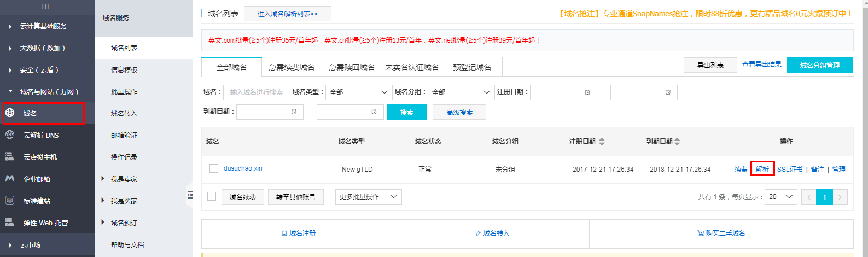Open the 更多批量操作 dropdown

[369, 197]
